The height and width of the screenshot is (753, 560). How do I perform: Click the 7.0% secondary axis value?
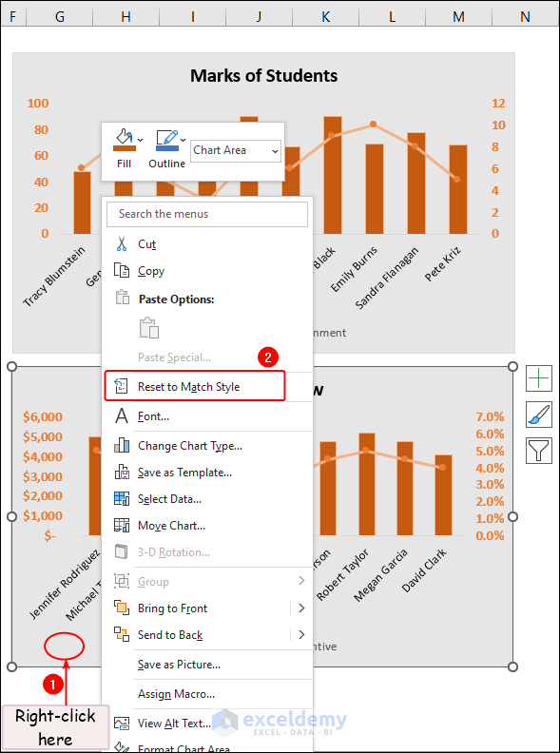pos(490,416)
